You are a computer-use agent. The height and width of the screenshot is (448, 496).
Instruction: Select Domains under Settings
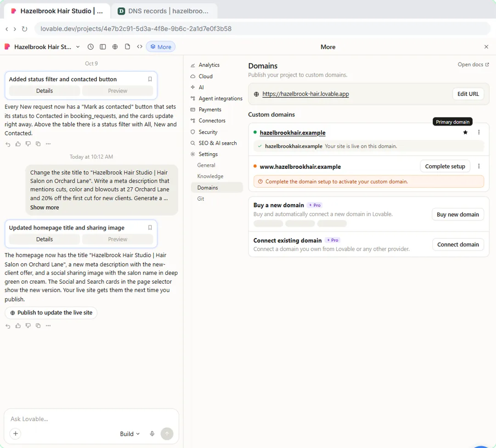[x=217, y=188]
